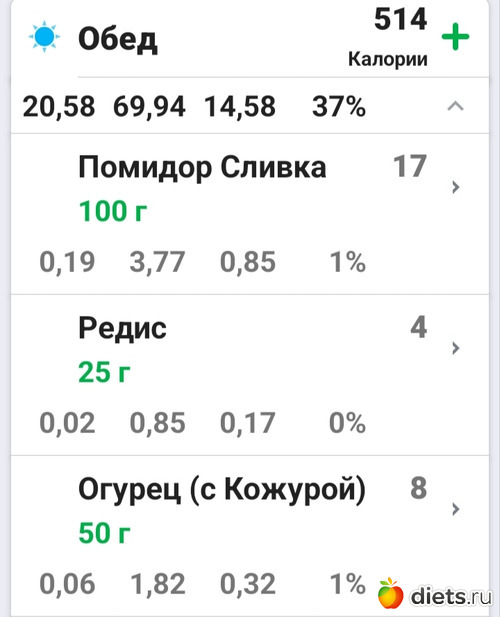The width and height of the screenshot is (500, 617).
Task: Tap the Обед meal heading
Action: click(118, 40)
